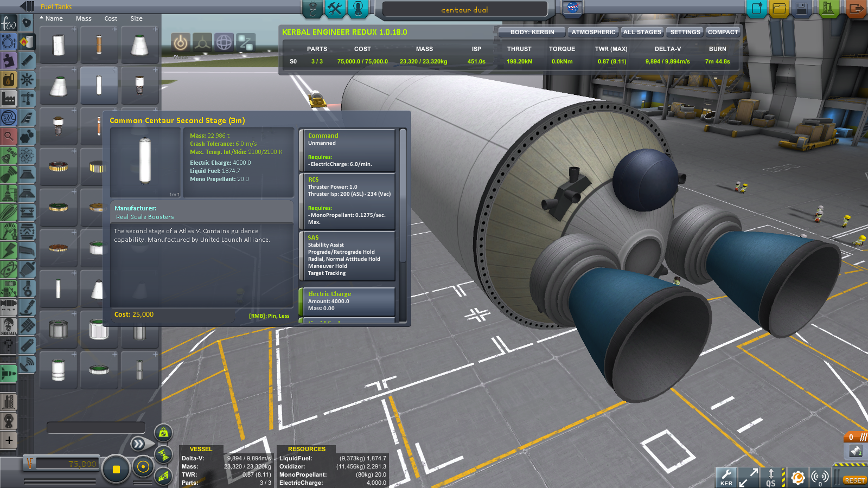Select the Science atom category icon
Screen dimensions: 868x488
tap(27, 156)
